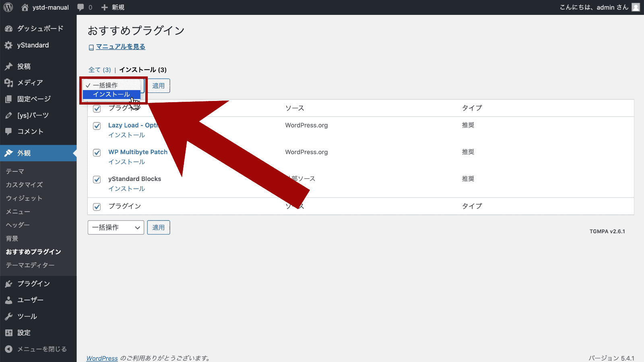Viewport: 644px width, 362px height.
Task: Show the 全て (3) filter
Action: tap(100, 70)
